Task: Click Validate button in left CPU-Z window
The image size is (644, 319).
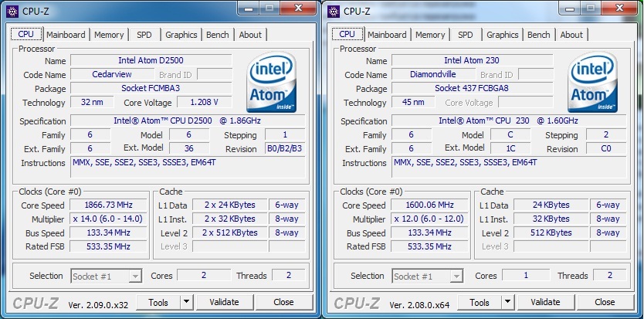Action: pos(224,302)
